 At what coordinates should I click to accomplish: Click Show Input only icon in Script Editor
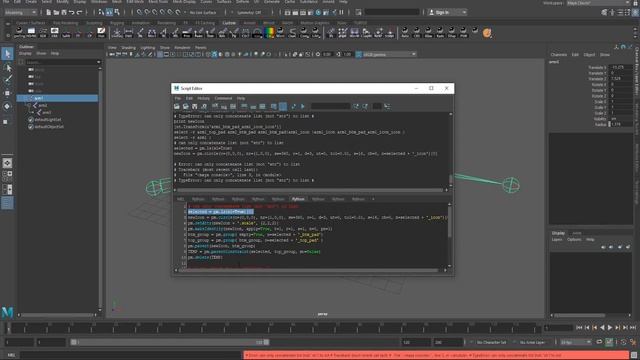click(x=253, y=107)
